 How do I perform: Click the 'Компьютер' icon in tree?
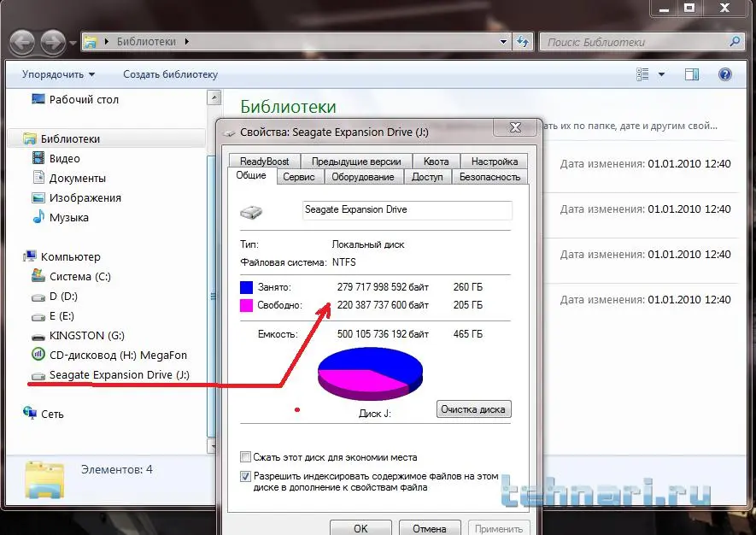[x=29, y=256]
